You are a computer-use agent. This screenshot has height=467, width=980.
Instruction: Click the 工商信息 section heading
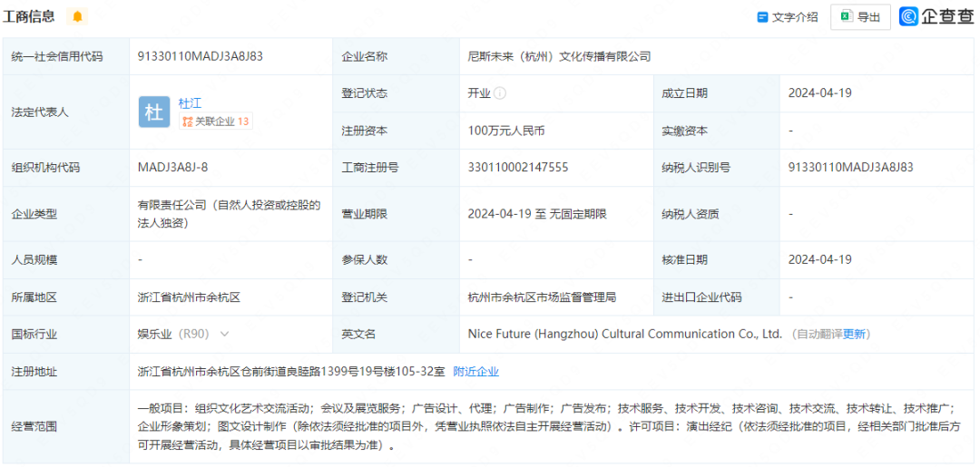coord(29,17)
